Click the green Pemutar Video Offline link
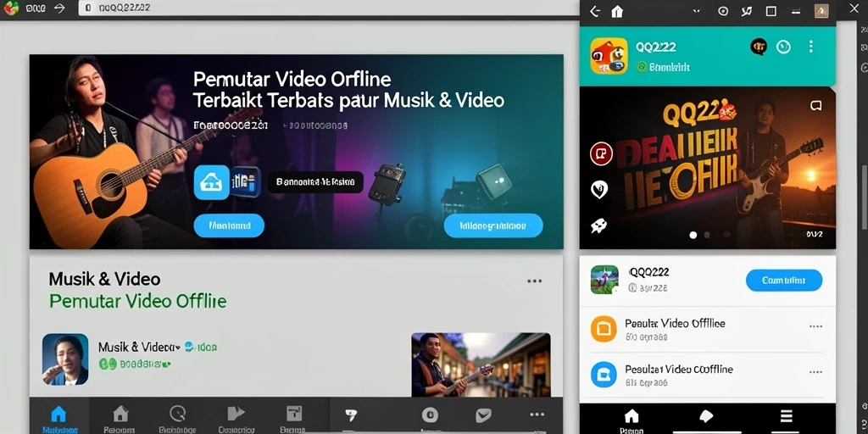The image size is (868, 434). 138,301
